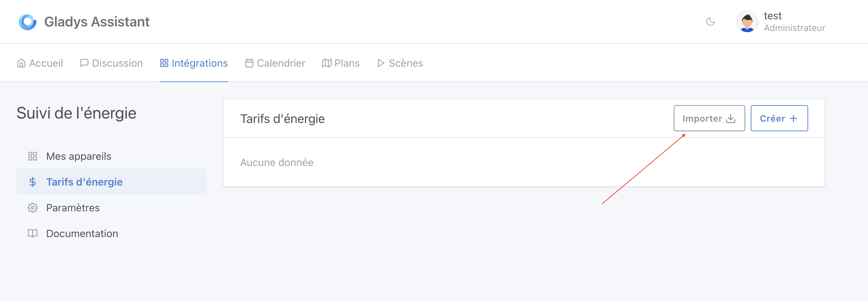Image resolution: width=868 pixels, height=301 pixels.
Task: Click the download icon inside the Importer button
Action: coord(730,118)
